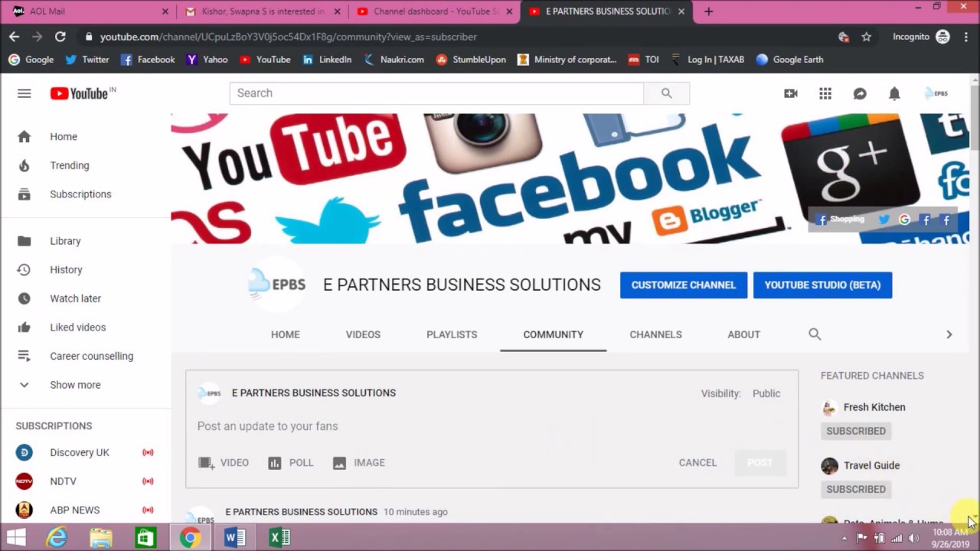
Task: Open the Visibility Public dropdown
Action: (x=766, y=393)
